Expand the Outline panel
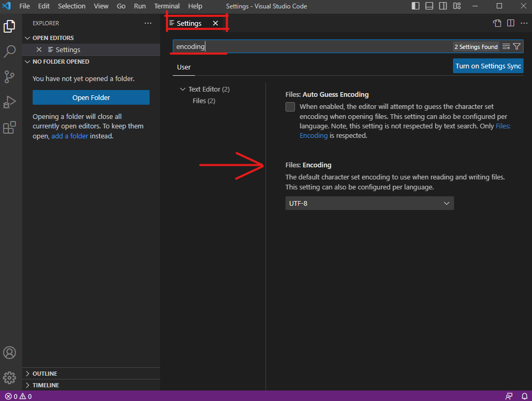Viewport: 532px width, 401px height. (x=45, y=374)
